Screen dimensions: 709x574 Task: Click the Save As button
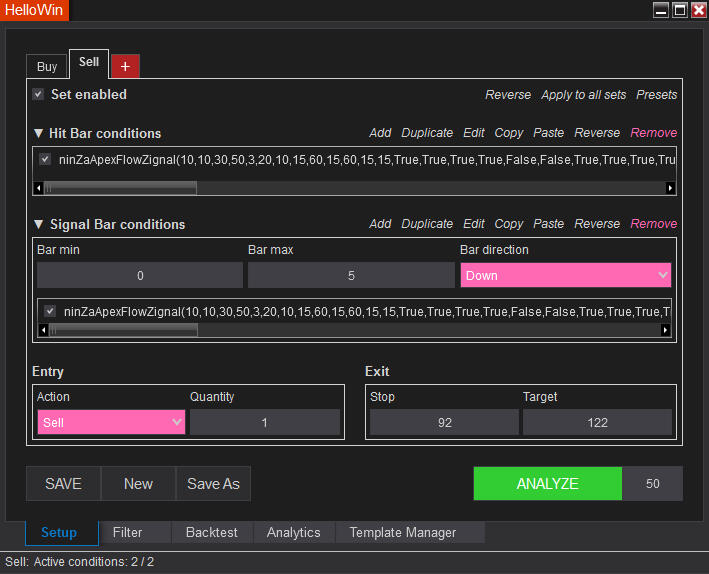(x=213, y=483)
